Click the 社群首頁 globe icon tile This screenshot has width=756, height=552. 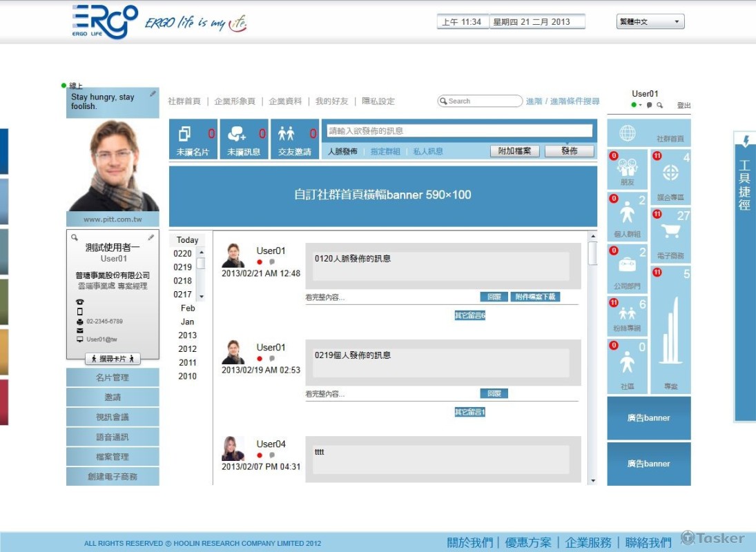(648, 133)
